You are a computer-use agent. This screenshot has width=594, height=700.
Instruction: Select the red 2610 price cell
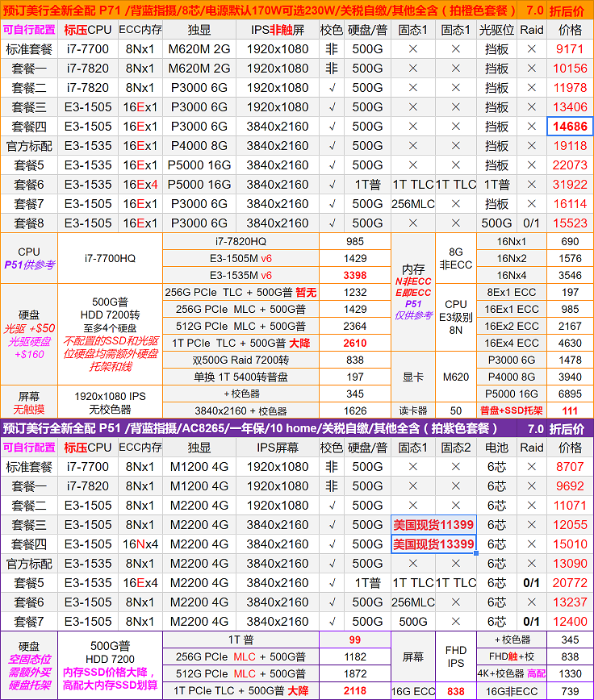click(x=355, y=344)
